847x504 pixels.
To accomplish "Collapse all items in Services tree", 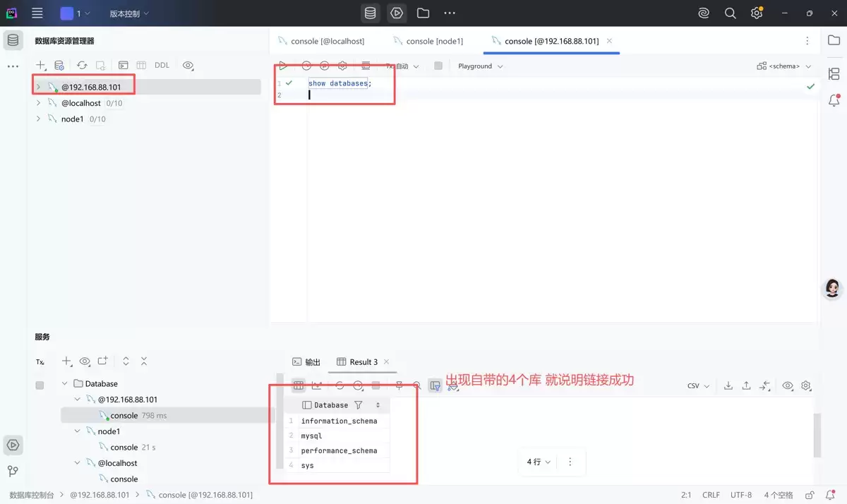I will click(x=144, y=361).
